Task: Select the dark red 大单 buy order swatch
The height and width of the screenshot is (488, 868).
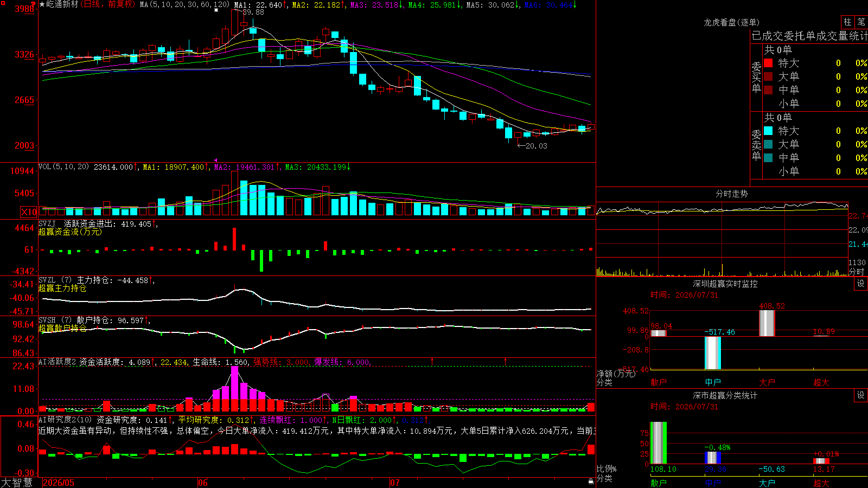Action: tap(768, 76)
